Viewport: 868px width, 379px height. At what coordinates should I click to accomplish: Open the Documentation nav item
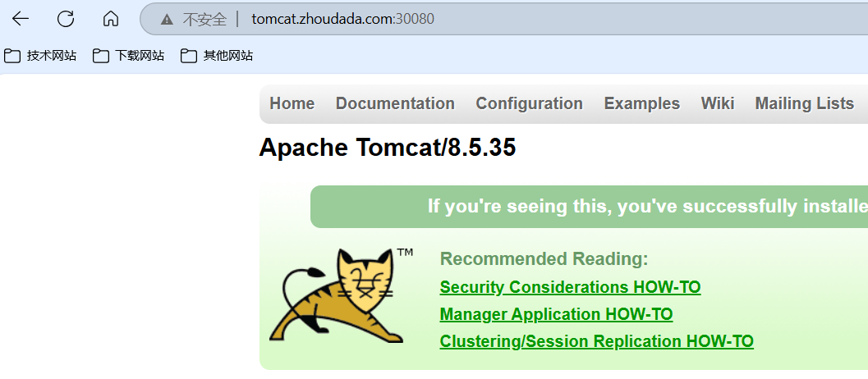coord(395,103)
